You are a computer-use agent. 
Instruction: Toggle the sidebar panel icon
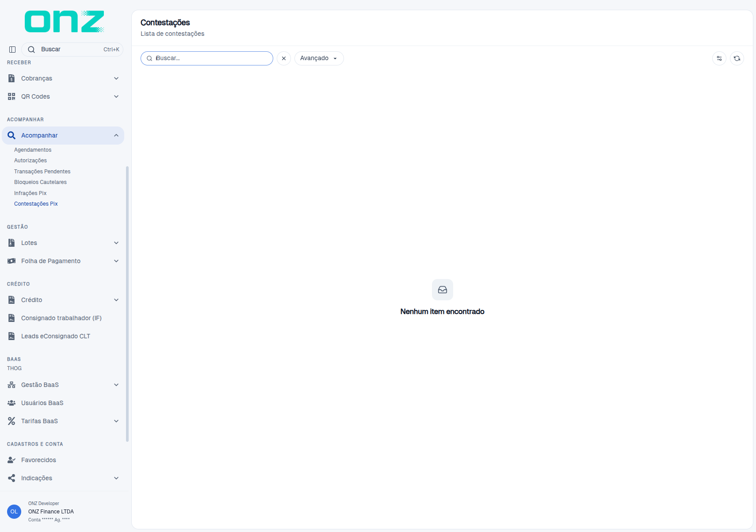(12, 50)
